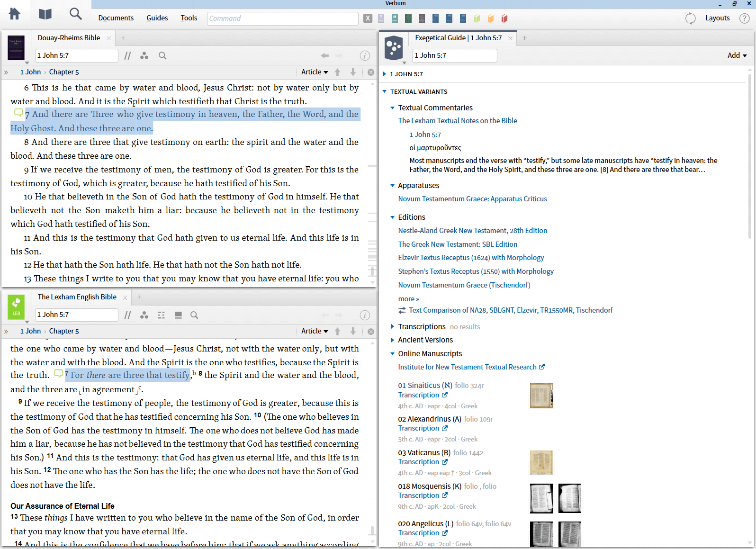Switch to The Lexham English Bible tab
Image resolution: width=756 pixels, height=549 pixels.
point(77,297)
